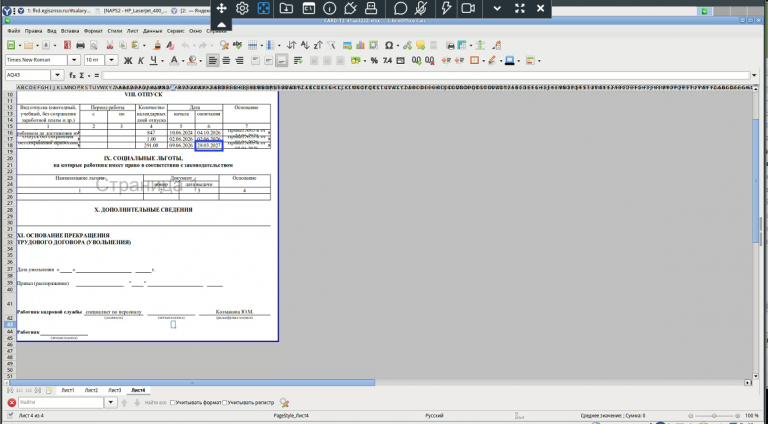Insert special character Omega icon

tap(389, 45)
